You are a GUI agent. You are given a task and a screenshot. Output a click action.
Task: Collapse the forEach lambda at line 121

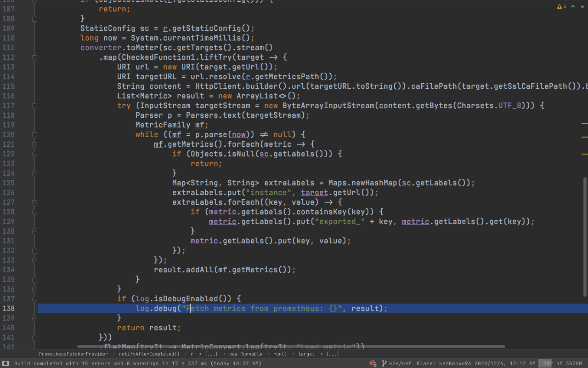tap(34, 144)
